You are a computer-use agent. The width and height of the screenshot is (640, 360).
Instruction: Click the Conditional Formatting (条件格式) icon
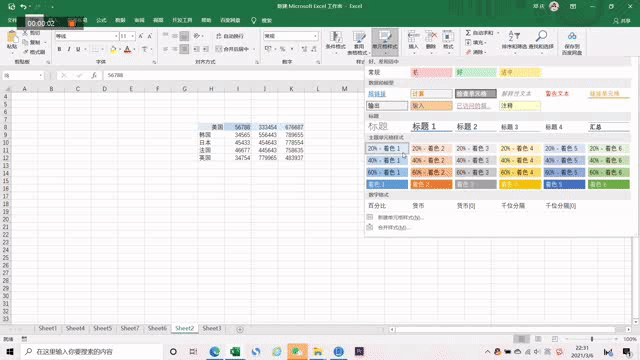pyautogui.click(x=336, y=37)
